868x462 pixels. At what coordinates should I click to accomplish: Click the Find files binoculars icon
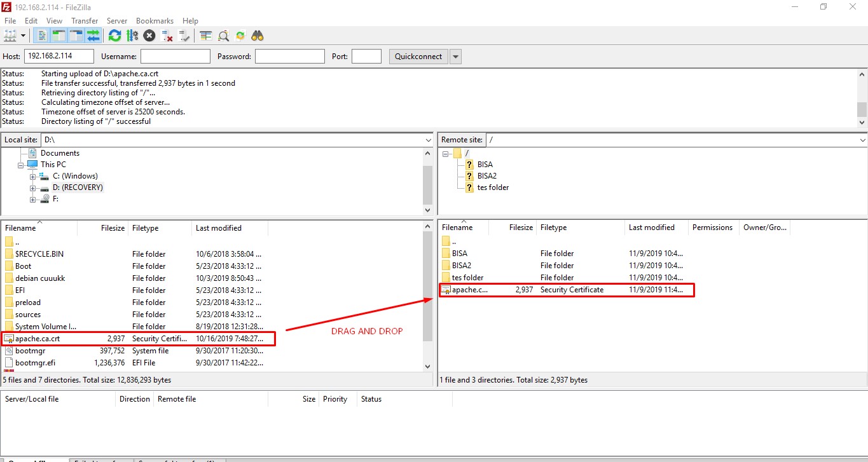pos(257,35)
